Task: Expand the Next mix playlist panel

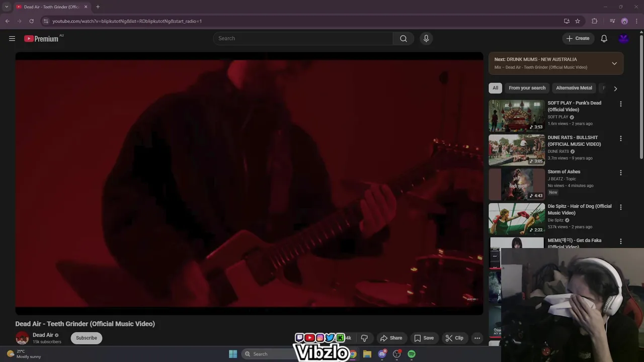Action: [614, 63]
